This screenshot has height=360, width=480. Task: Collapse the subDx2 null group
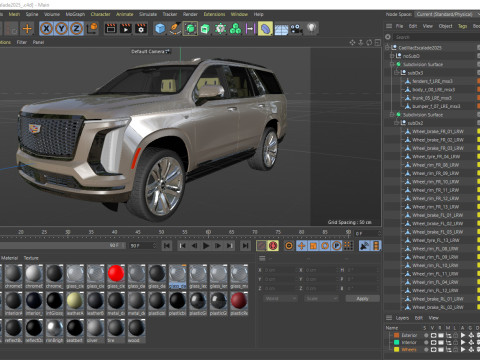[397, 123]
